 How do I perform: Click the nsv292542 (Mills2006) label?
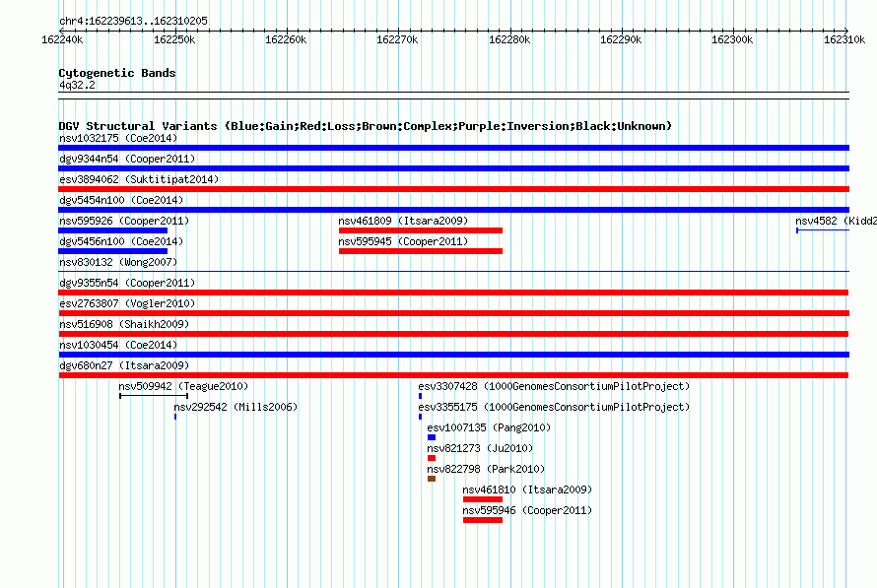point(236,407)
